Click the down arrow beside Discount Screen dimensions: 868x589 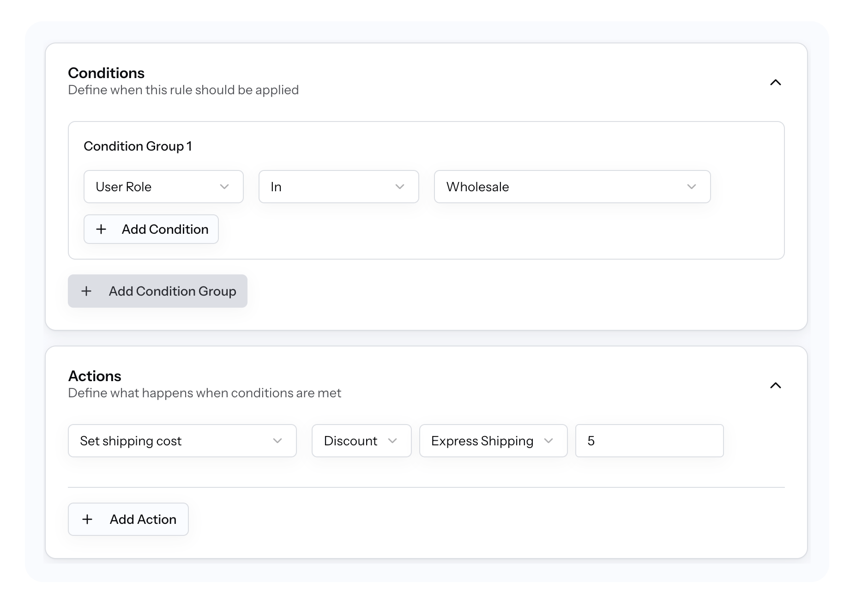[392, 441]
